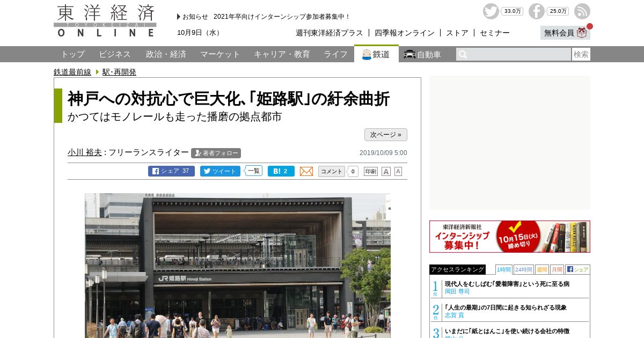Image resolution: width=644 pixels, height=338 pixels.
Task: Open the ライフ navigation tab
Action: 335,54
